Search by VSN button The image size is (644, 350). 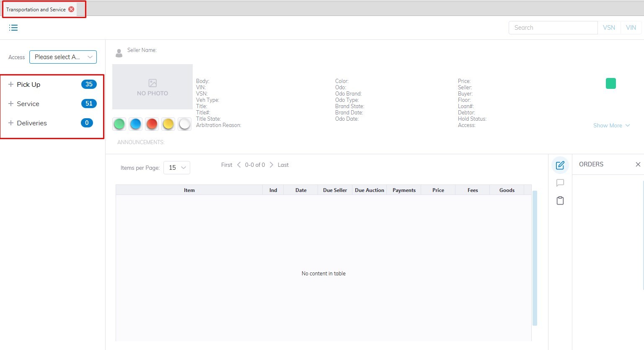[609, 28]
